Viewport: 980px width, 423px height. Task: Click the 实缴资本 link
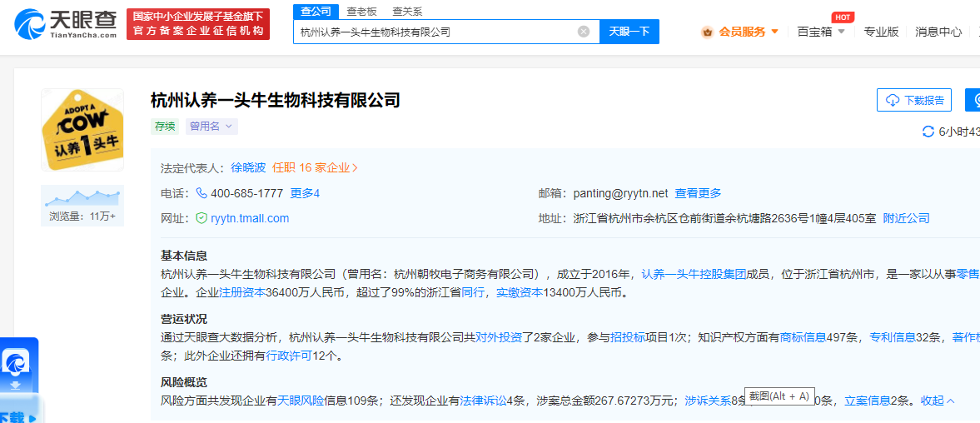point(519,292)
